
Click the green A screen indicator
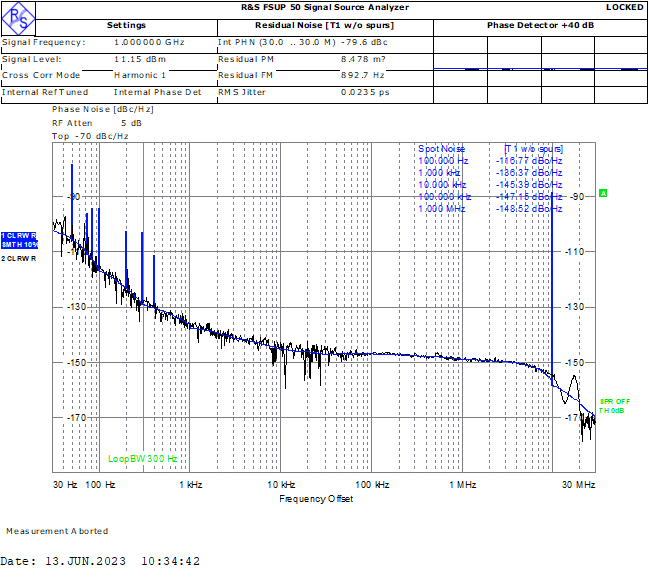click(x=603, y=193)
